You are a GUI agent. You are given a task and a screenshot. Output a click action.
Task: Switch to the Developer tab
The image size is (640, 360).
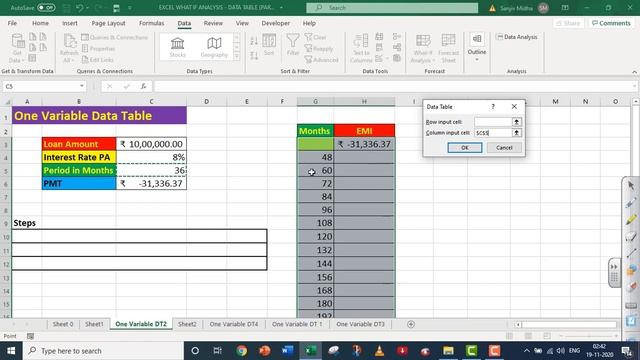(276, 23)
